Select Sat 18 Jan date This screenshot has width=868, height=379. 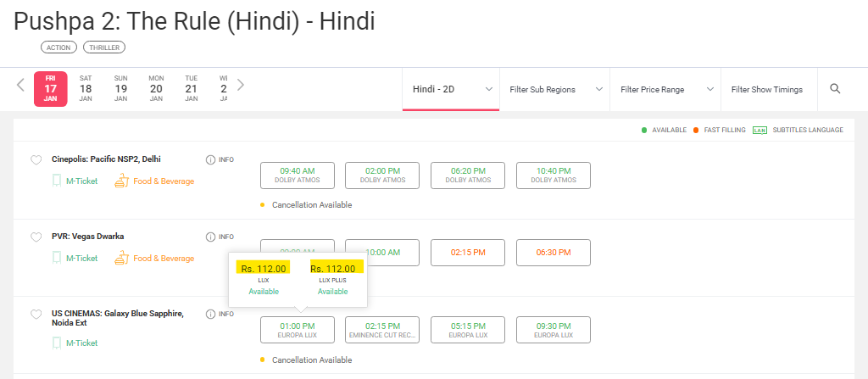[86, 89]
